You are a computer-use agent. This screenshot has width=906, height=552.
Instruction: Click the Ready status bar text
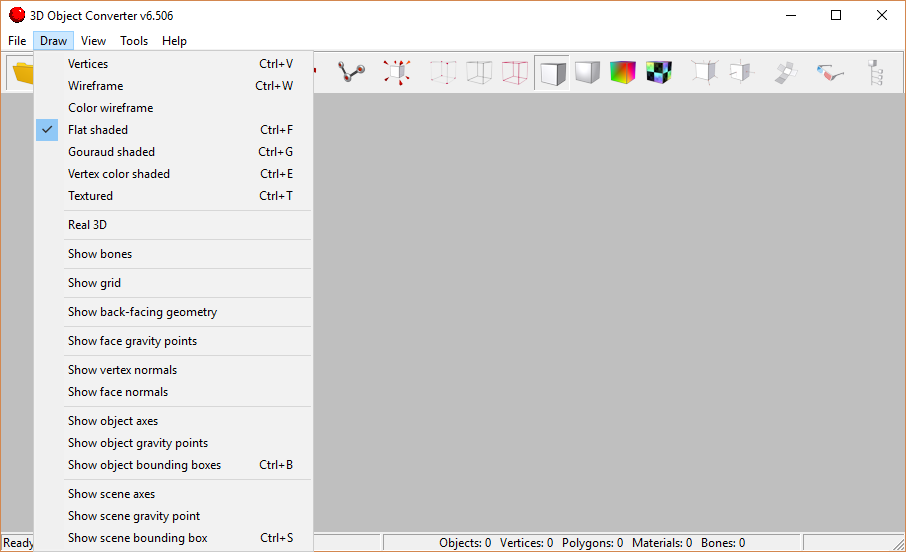18,543
